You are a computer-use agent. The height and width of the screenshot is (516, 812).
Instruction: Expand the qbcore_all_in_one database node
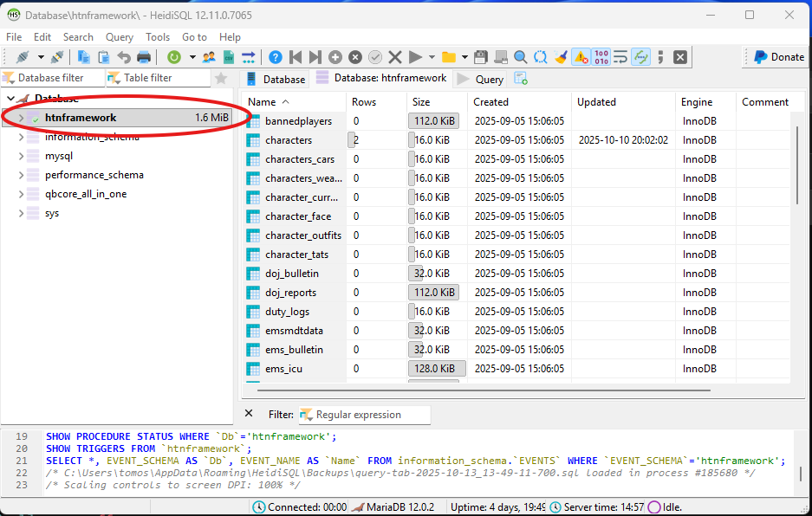pyautogui.click(x=22, y=194)
